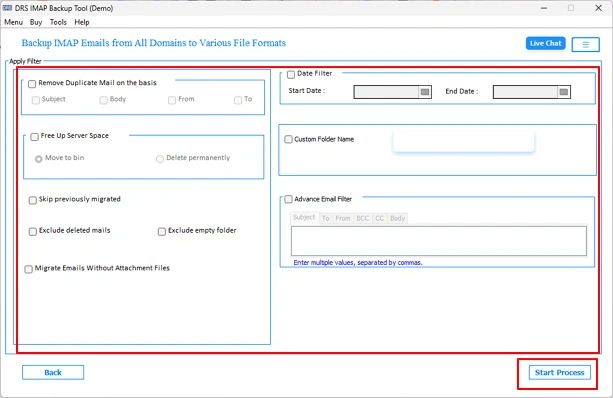
Task: Click the 'Enter multiple values, separated by commas.' hint
Action: [x=358, y=263]
